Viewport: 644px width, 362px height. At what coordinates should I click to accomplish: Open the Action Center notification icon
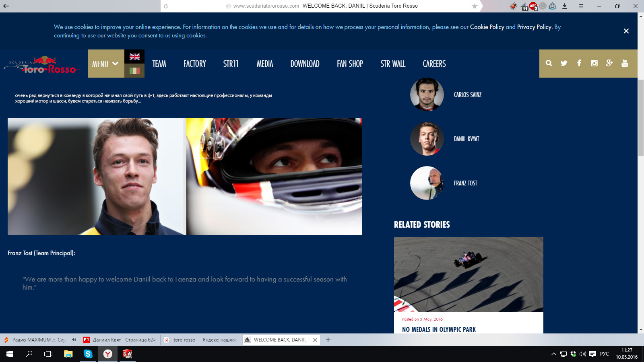pos(592,354)
